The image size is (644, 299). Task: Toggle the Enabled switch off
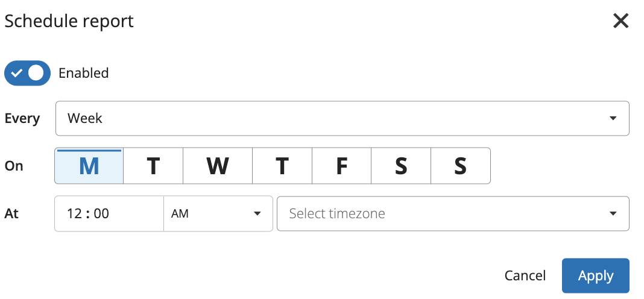pos(27,73)
